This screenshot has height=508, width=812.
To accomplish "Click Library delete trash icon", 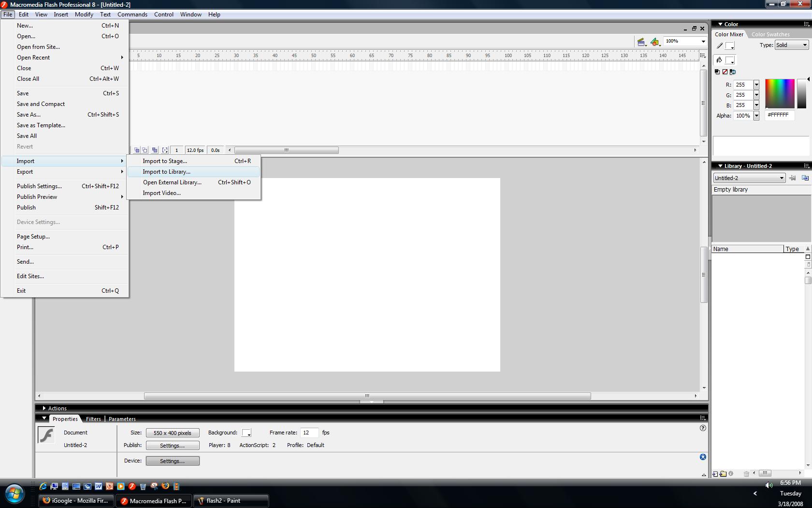I will coord(746,474).
